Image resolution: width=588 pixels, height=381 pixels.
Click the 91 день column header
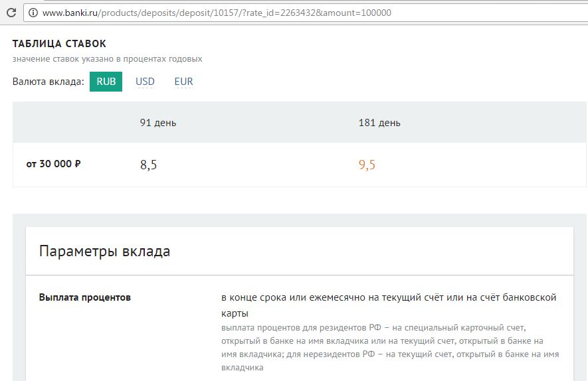click(158, 123)
